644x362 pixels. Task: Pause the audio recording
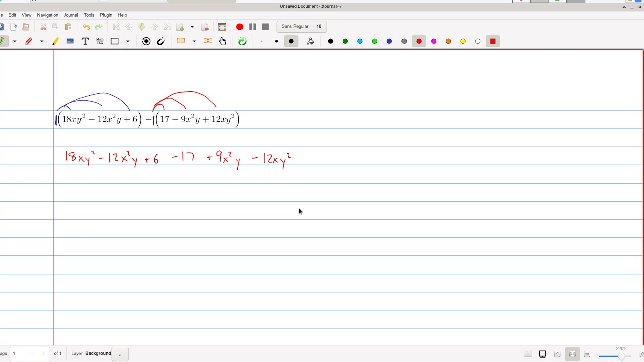(253, 27)
